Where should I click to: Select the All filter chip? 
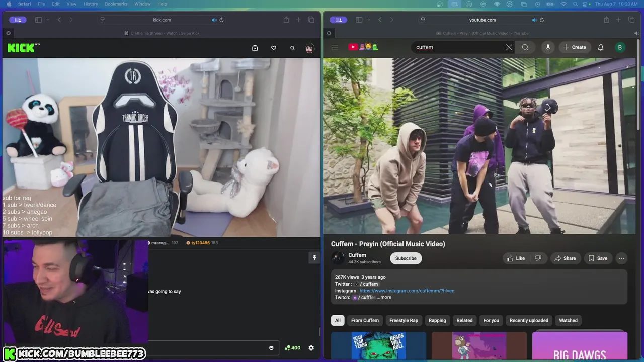click(338, 320)
